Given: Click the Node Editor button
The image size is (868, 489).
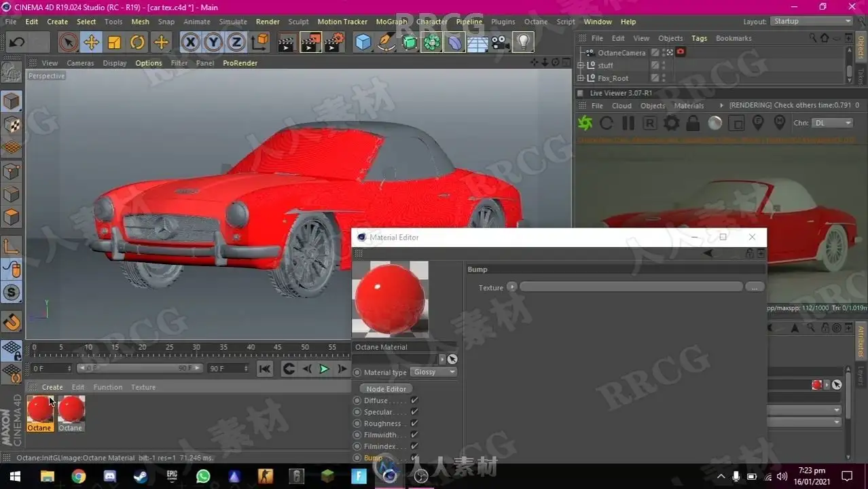Looking at the screenshot, I should coord(386,389).
